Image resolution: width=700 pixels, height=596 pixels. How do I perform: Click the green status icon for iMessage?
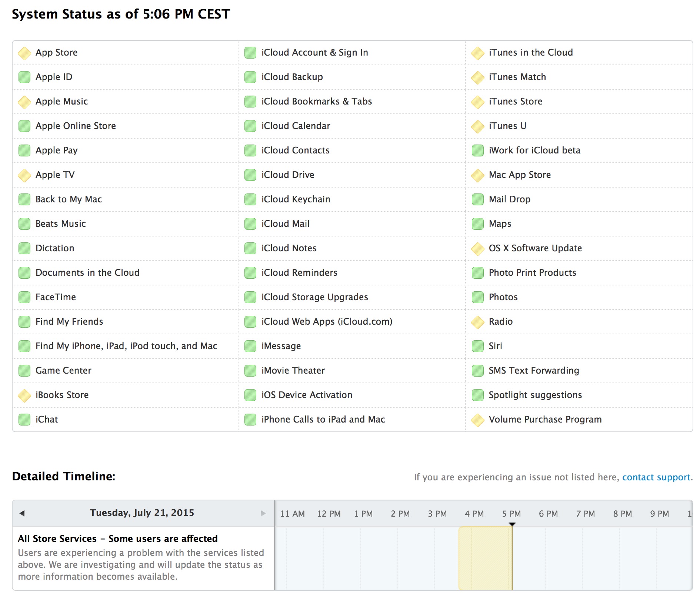[250, 346]
